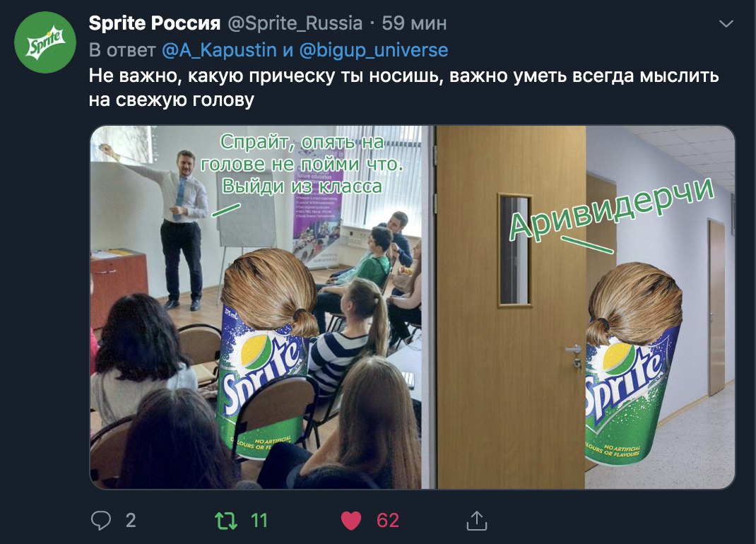Open the reply comment bubble icon
756x544 pixels.
(101, 521)
